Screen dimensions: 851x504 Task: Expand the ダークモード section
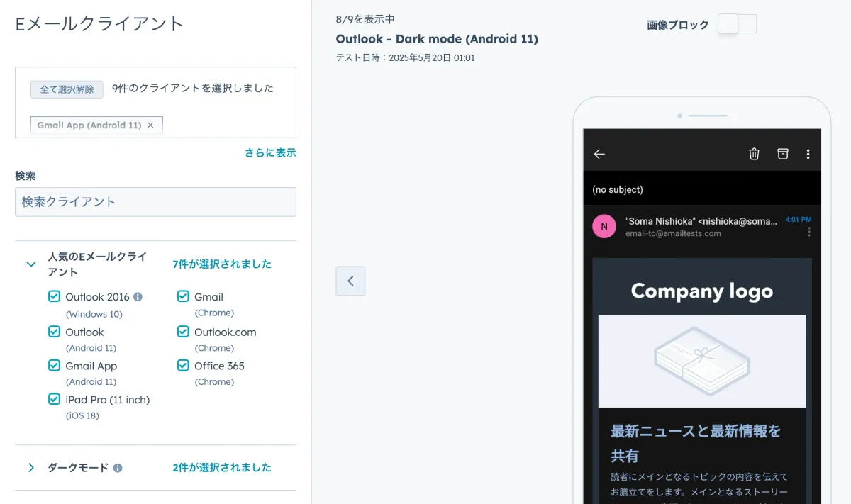pyautogui.click(x=30, y=467)
